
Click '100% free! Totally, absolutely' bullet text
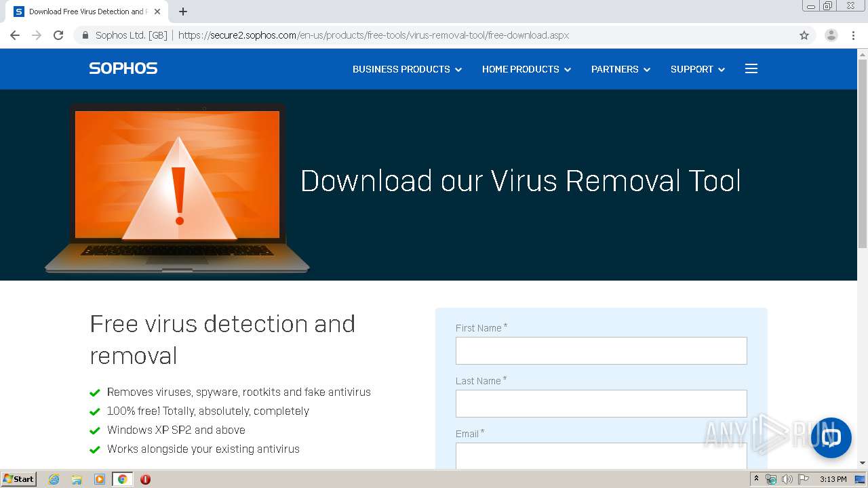208,411
